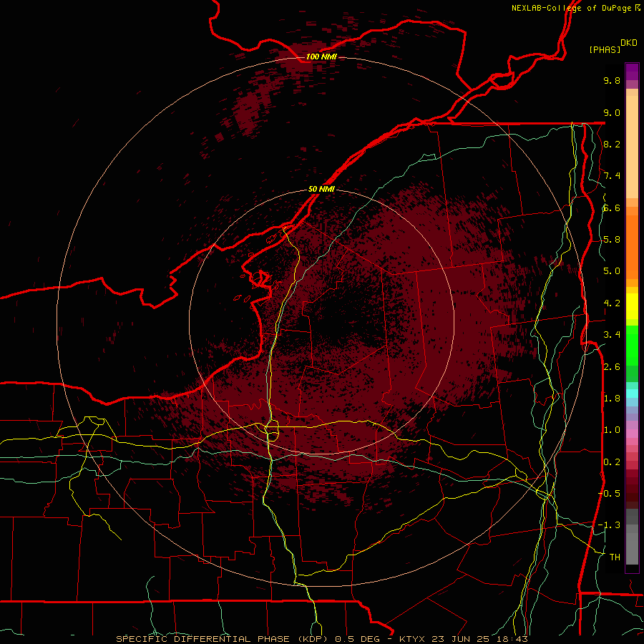Click the 4.2 legend value

612,303
